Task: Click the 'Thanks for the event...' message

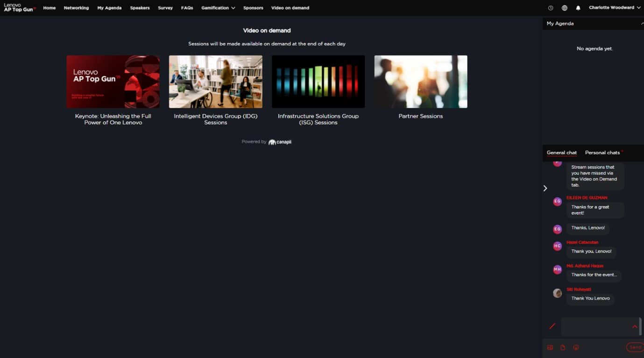Action: tap(594, 275)
